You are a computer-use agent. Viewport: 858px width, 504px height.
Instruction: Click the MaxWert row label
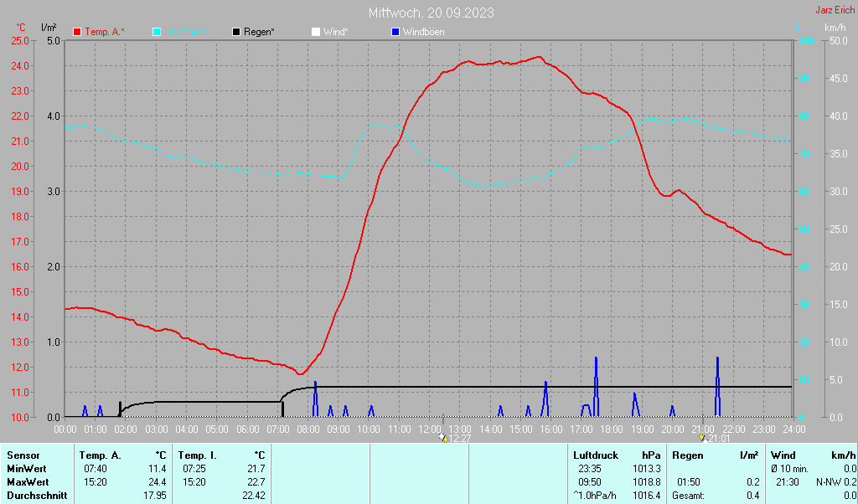tap(27, 482)
